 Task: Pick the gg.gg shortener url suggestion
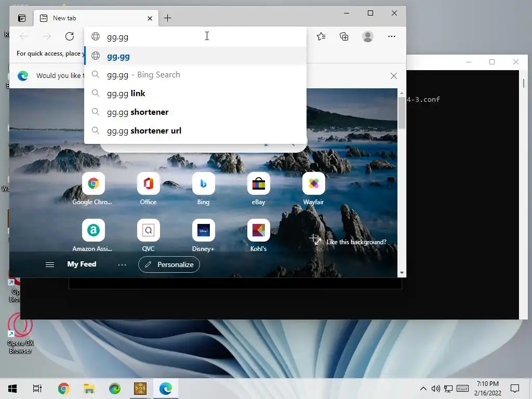click(x=195, y=130)
